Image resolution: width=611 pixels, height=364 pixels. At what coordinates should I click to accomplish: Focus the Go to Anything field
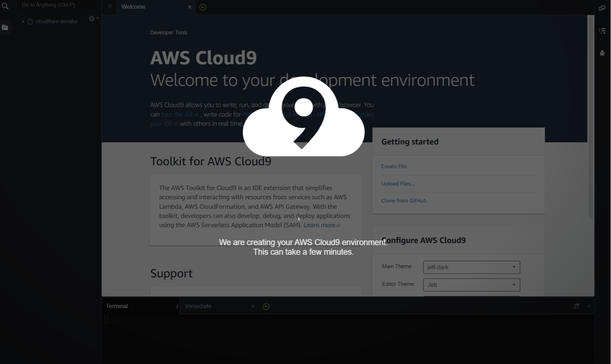[57, 5]
